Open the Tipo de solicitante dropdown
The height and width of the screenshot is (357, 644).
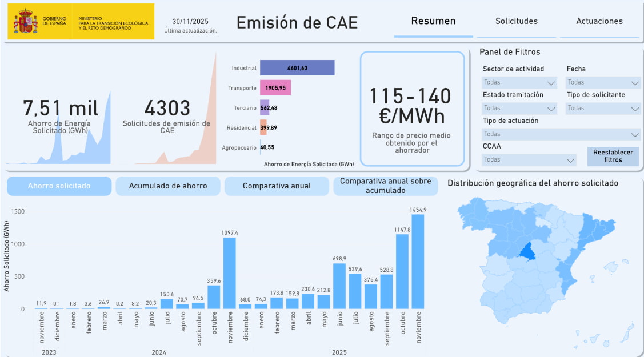point(603,109)
